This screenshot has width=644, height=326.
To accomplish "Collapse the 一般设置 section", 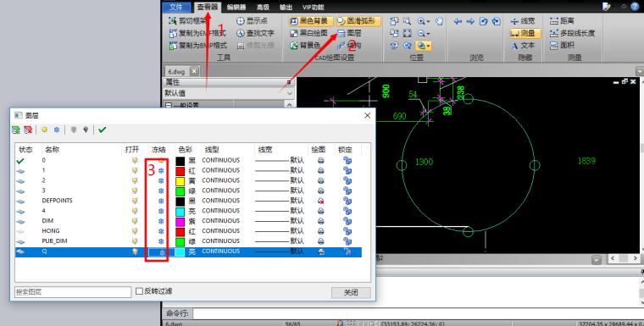I will [168, 106].
